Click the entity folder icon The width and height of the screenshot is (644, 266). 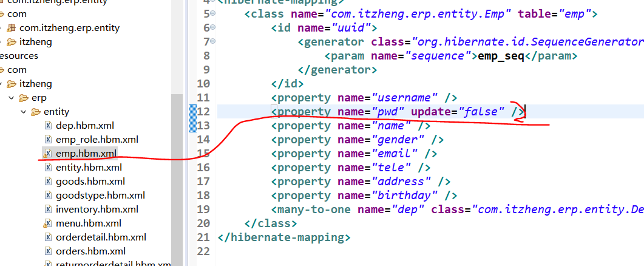pos(36,112)
